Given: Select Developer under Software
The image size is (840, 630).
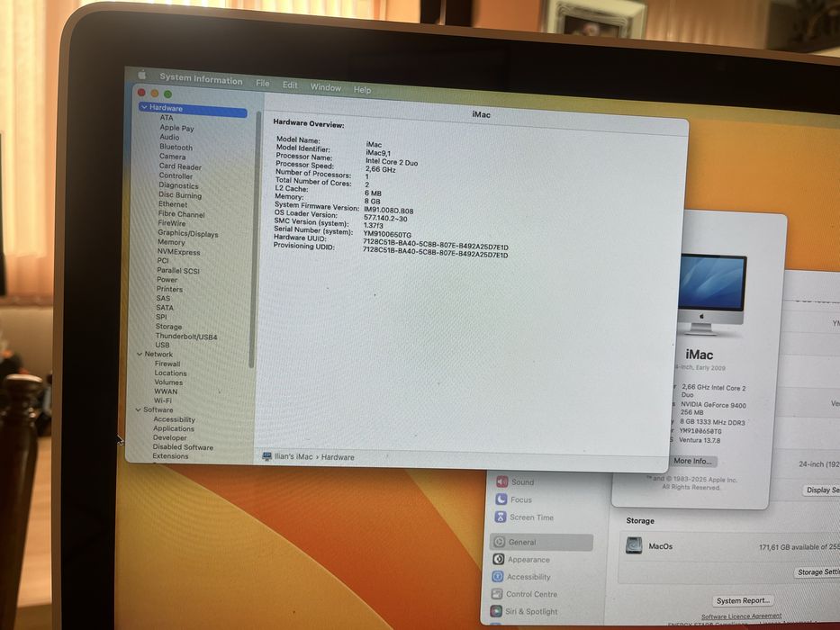Looking at the screenshot, I should (x=170, y=437).
